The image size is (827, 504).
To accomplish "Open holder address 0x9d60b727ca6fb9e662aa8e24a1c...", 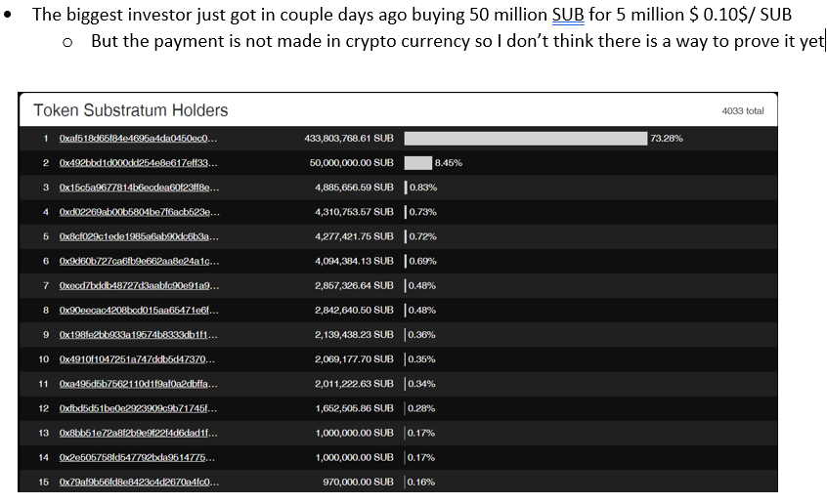I will click(x=139, y=261).
